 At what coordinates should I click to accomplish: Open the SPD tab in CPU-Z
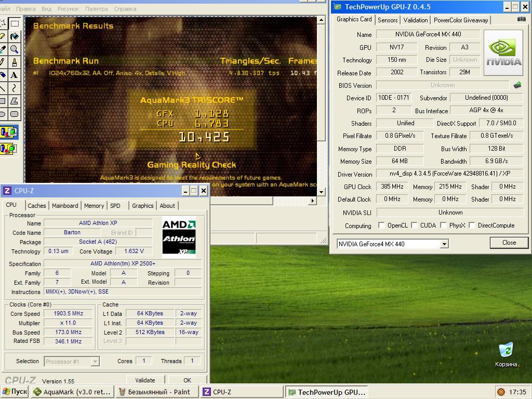coord(115,206)
